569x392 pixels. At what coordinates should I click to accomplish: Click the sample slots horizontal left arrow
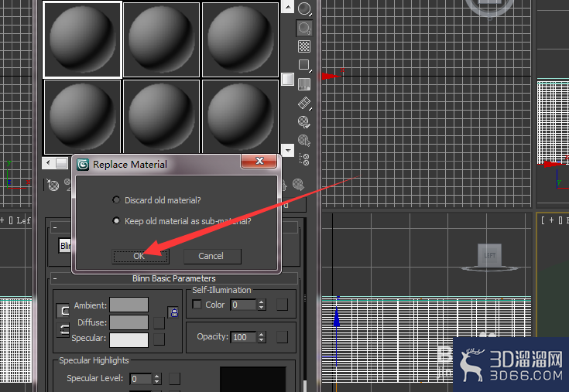pos(48,163)
